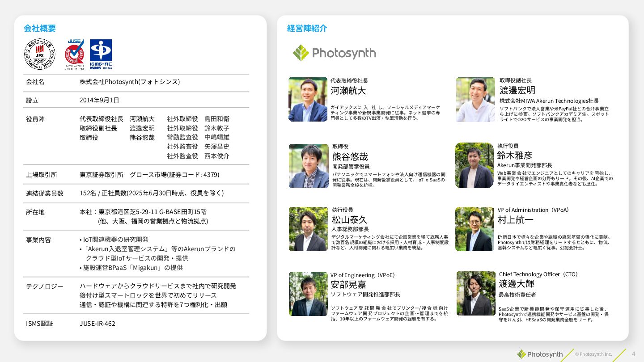The height and width of the screenshot is (362, 644).
Task: Click 株式会社MIWA Akerun Technologies社長 text
Action: coord(549,101)
